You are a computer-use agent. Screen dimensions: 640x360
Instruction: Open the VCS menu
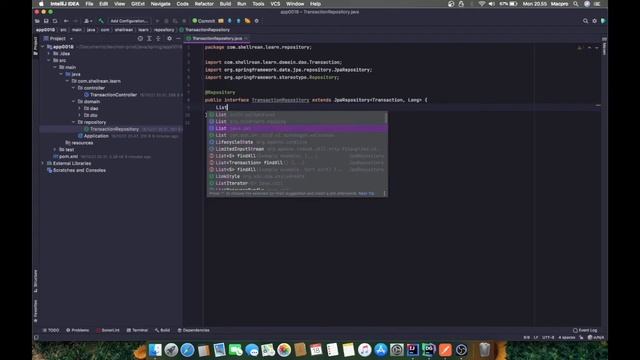click(275, 4)
